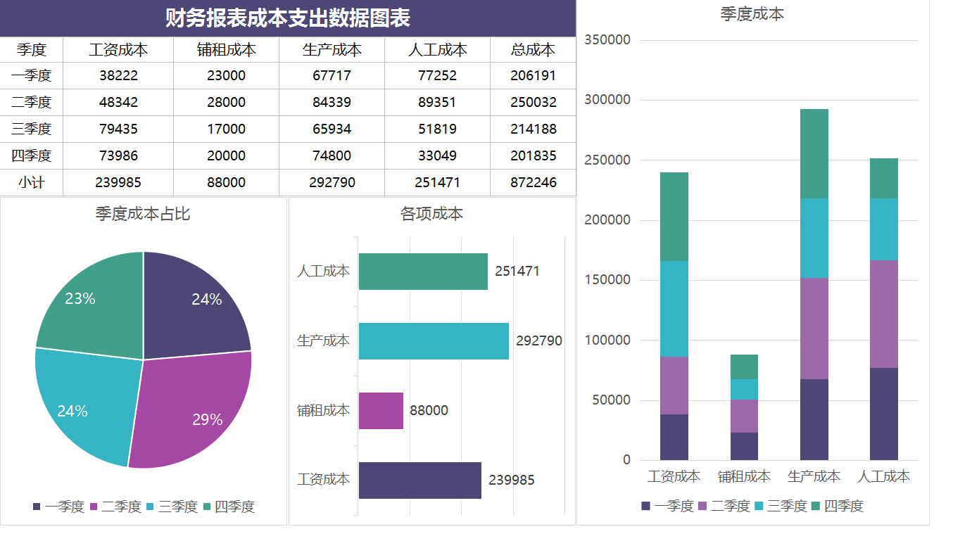
Task: Select the cell with value 84339
Action: (x=332, y=103)
